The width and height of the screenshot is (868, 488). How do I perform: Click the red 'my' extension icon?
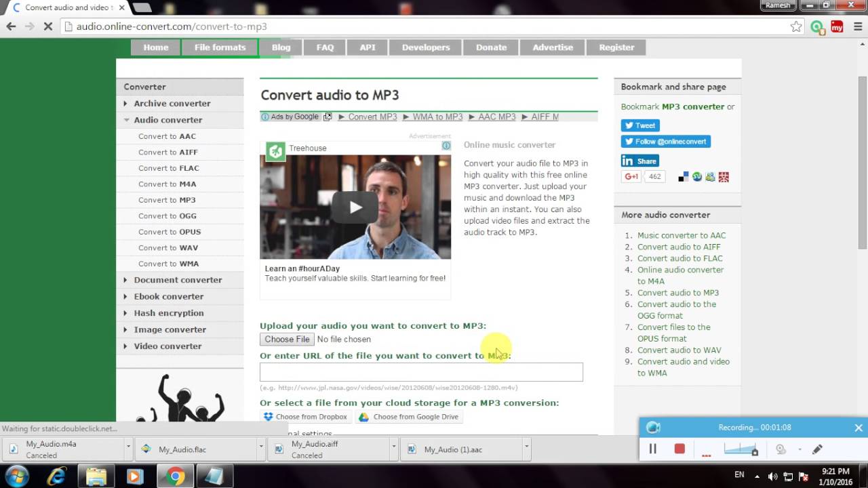click(x=837, y=27)
